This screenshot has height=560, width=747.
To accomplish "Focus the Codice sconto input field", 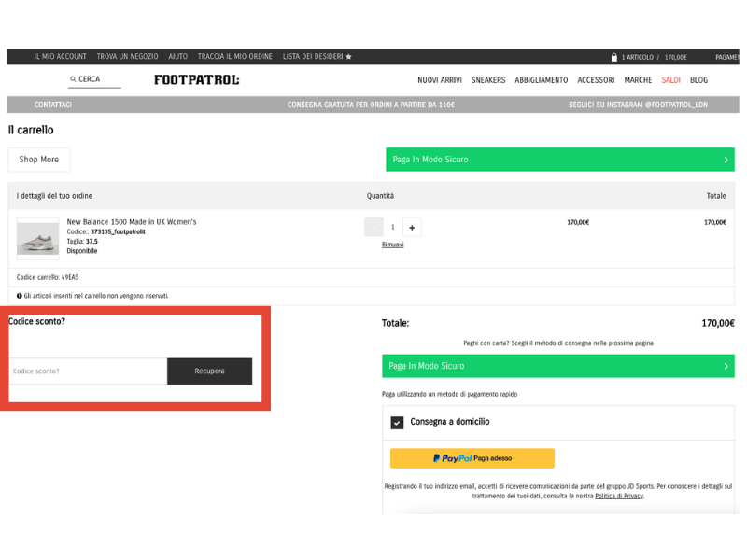I will pos(88,371).
